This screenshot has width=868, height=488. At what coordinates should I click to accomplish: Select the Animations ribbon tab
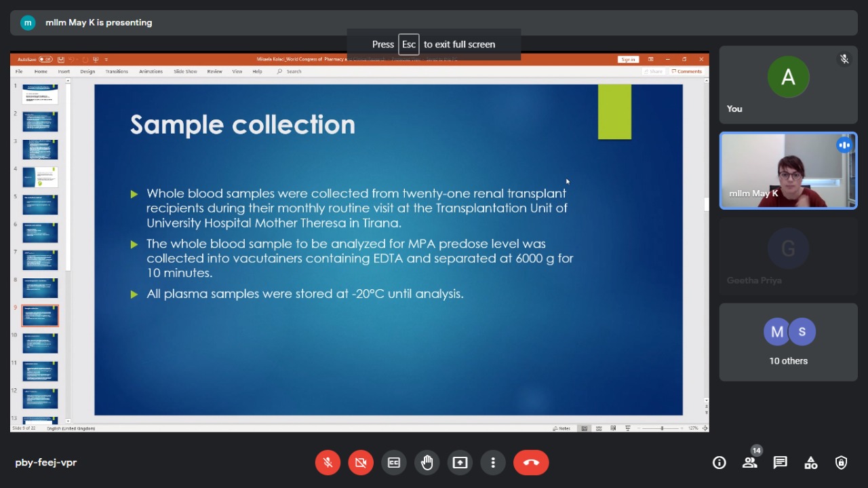point(151,71)
